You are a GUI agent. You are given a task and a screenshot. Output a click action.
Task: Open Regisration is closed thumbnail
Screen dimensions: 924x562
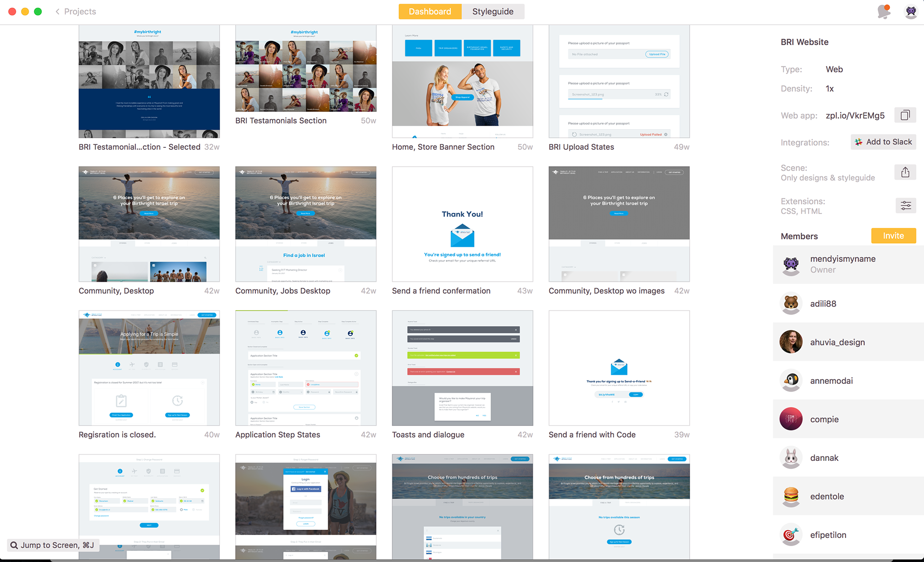pyautogui.click(x=149, y=368)
